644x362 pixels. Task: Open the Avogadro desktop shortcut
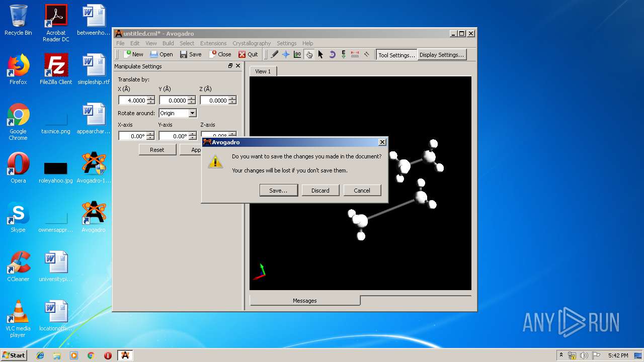pyautogui.click(x=94, y=217)
